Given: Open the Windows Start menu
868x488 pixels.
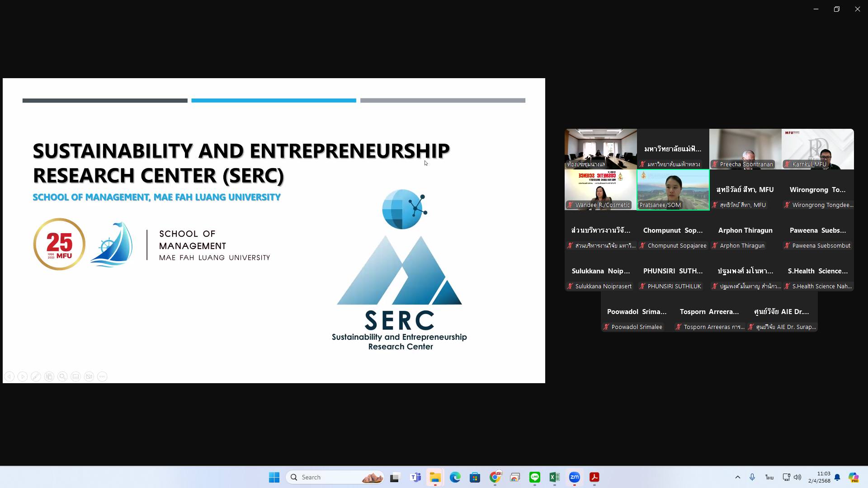Looking at the screenshot, I should tap(274, 477).
